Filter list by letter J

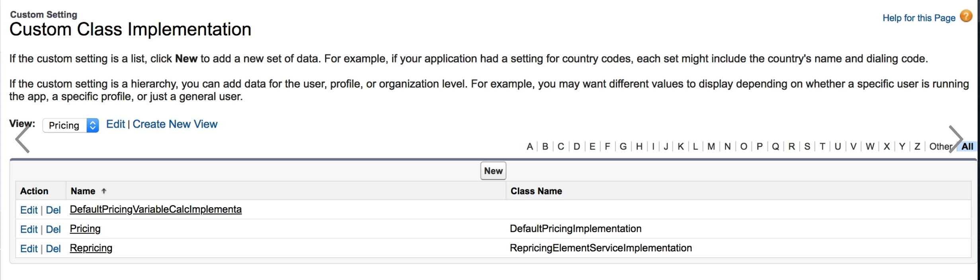(666, 146)
